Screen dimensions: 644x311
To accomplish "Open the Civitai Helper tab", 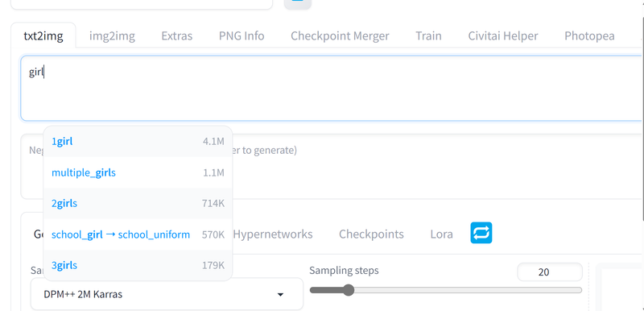I will pyautogui.click(x=502, y=35).
